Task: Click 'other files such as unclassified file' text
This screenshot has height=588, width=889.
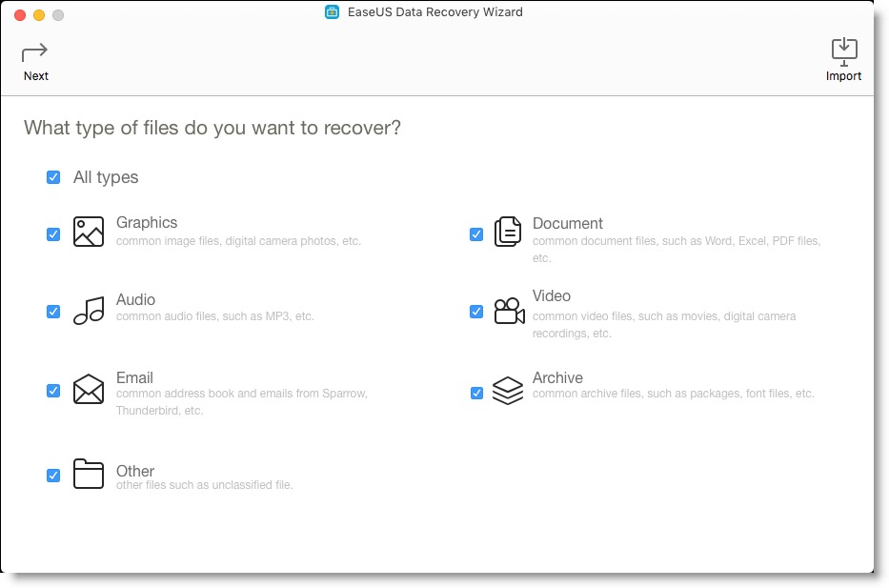Action: 204,485
